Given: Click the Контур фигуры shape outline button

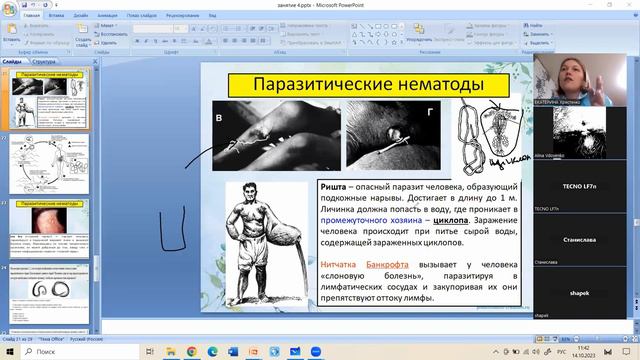Looking at the screenshot, I should [x=487, y=34].
